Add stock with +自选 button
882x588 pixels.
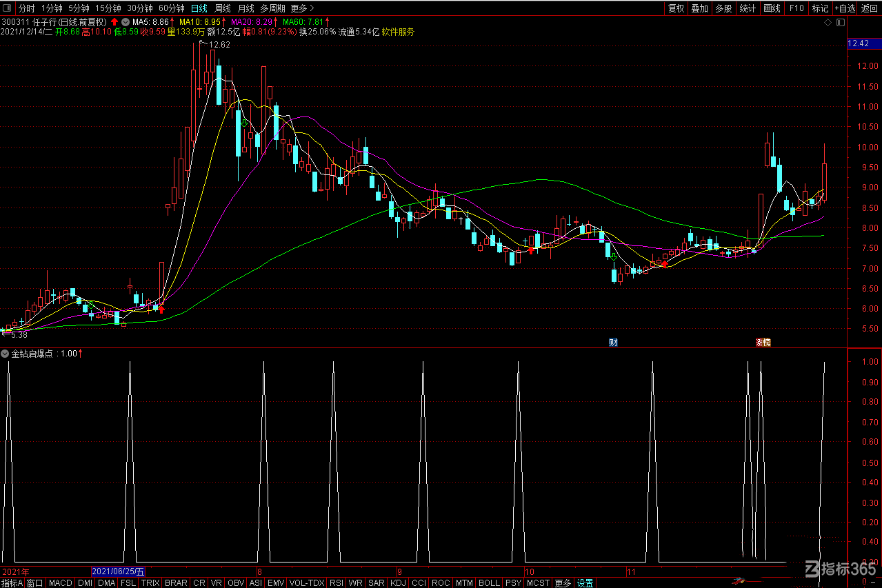[x=845, y=8]
